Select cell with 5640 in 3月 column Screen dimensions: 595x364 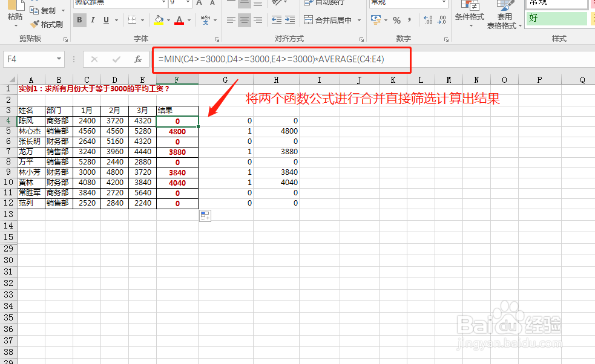tap(143, 193)
